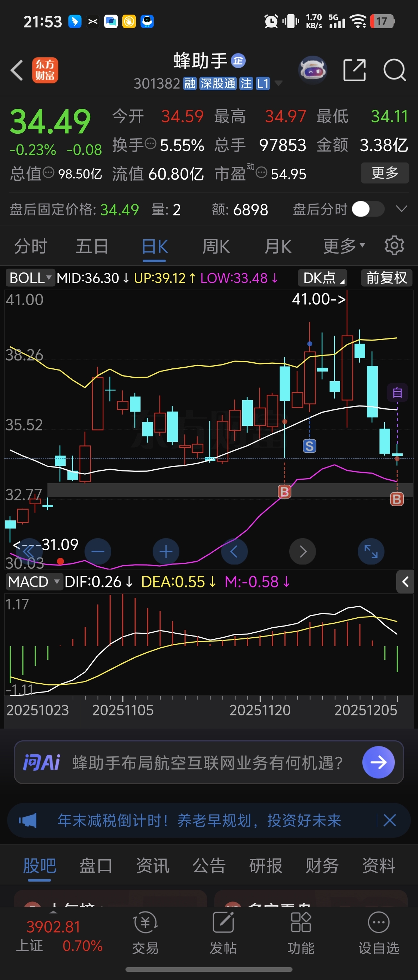Tap the S sell signal marker
Image resolution: width=418 pixels, height=980 pixels.
coord(310,446)
